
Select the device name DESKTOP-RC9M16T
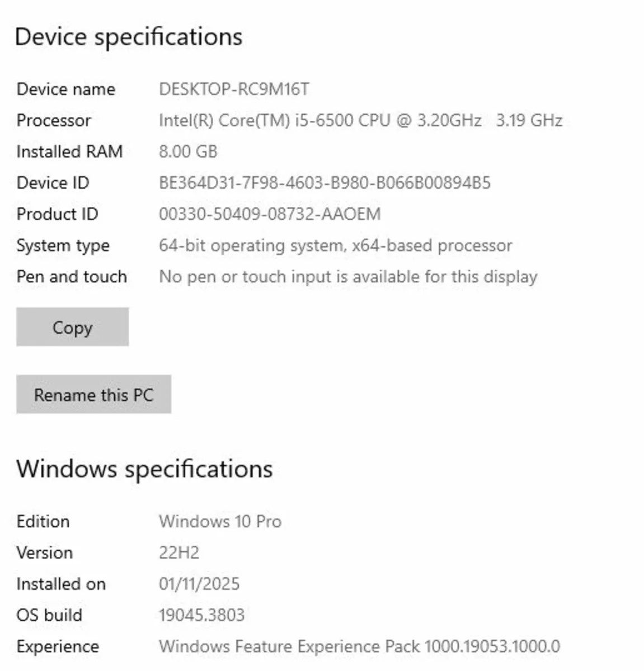point(236,89)
